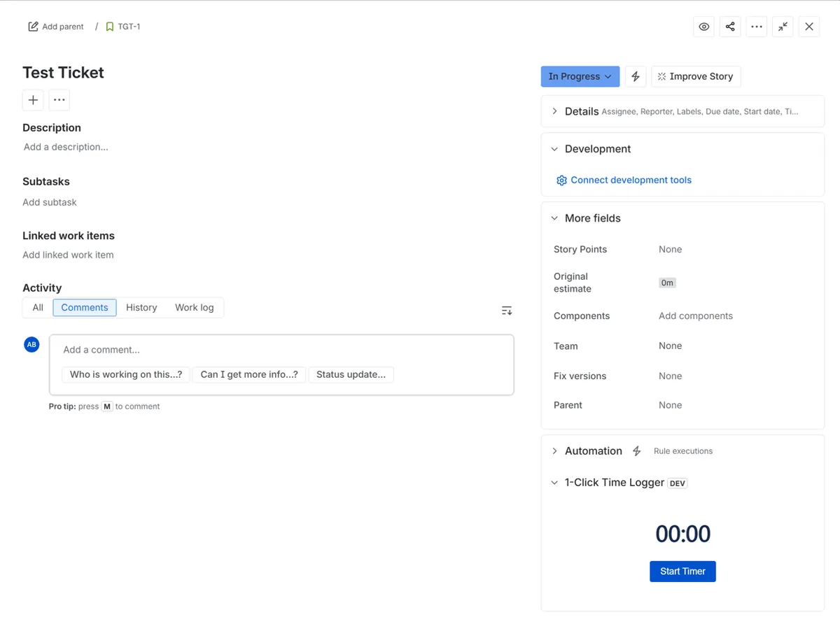Open the In Progress status dropdown
The width and height of the screenshot is (840, 617).
point(580,76)
